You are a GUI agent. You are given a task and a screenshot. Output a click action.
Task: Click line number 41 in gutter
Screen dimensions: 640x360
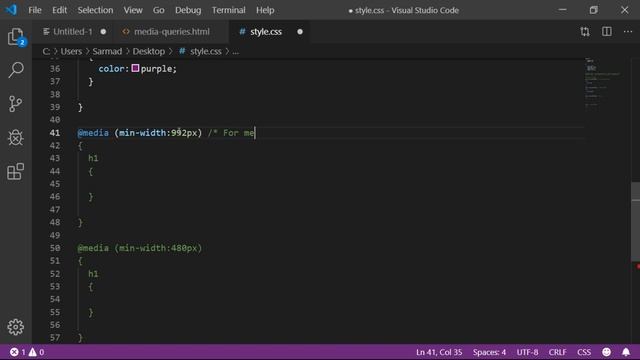pos(55,133)
